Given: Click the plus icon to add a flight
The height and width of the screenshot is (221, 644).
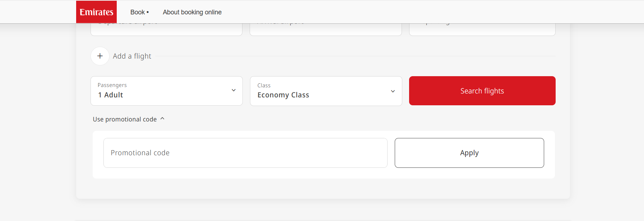Looking at the screenshot, I should [x=100, y=56].
